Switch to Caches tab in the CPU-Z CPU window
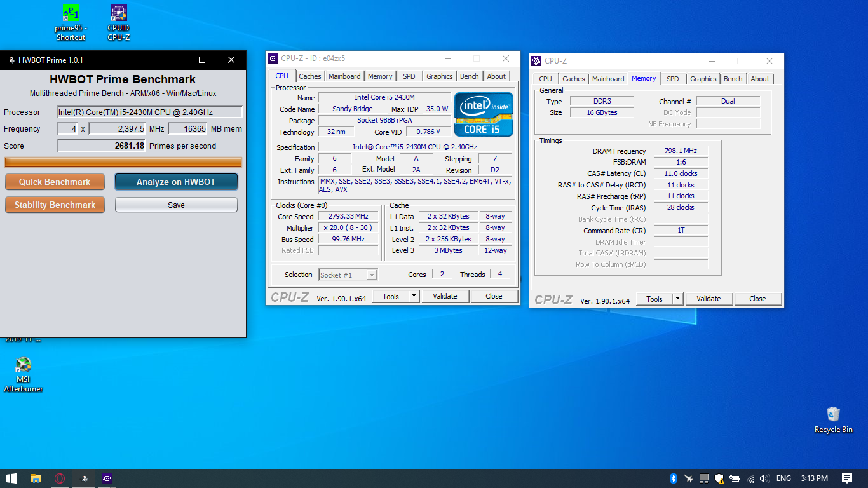The height and width of the screenshot is (488, 868). (x=310, y=76)
